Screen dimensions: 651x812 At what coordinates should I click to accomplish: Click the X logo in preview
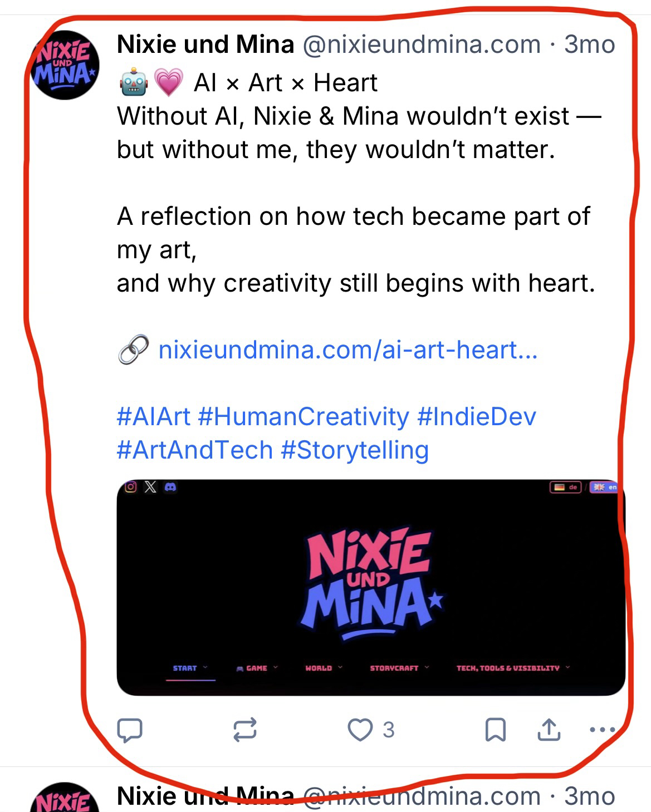(x=150, y=487)
